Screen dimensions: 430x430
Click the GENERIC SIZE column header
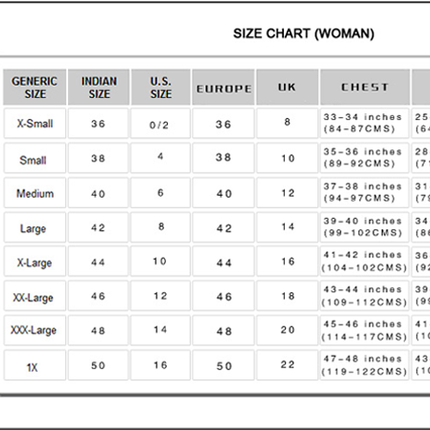35,87
